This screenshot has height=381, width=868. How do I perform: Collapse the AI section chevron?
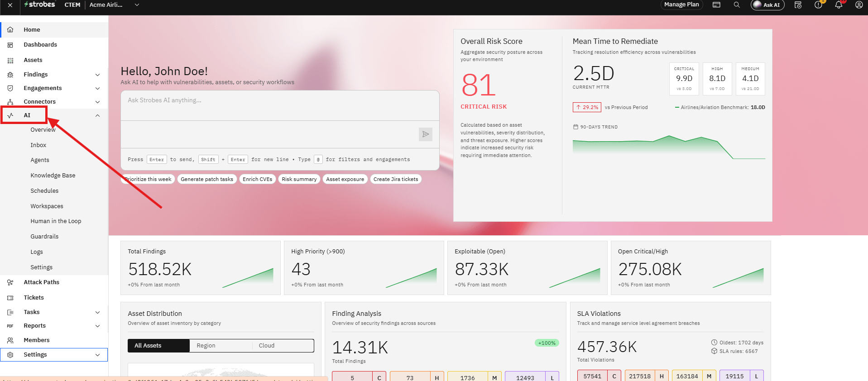tap(97, 115)
